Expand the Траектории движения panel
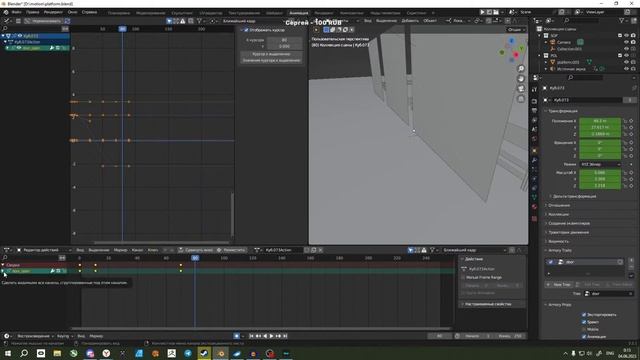This screenshot has height=360, width=640. (x=568, y=232)
